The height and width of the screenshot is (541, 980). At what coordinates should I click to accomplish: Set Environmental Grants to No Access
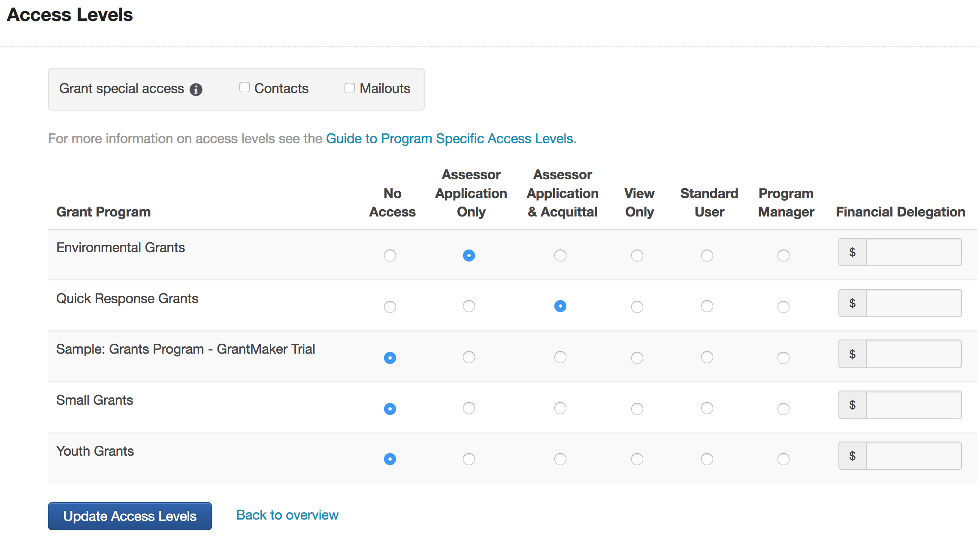390,255
